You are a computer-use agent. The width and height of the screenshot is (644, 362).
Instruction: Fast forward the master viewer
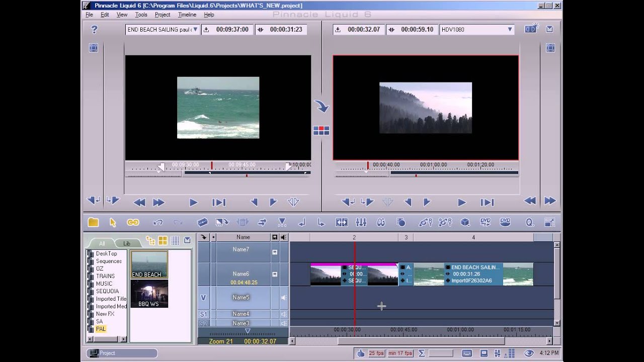coord(550,201)
